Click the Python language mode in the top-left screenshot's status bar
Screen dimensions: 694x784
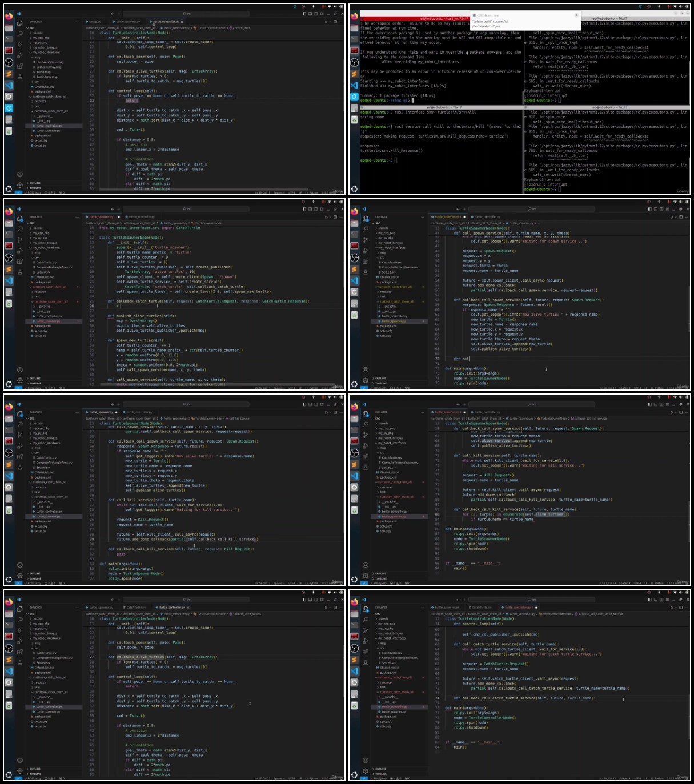point(314,193)
